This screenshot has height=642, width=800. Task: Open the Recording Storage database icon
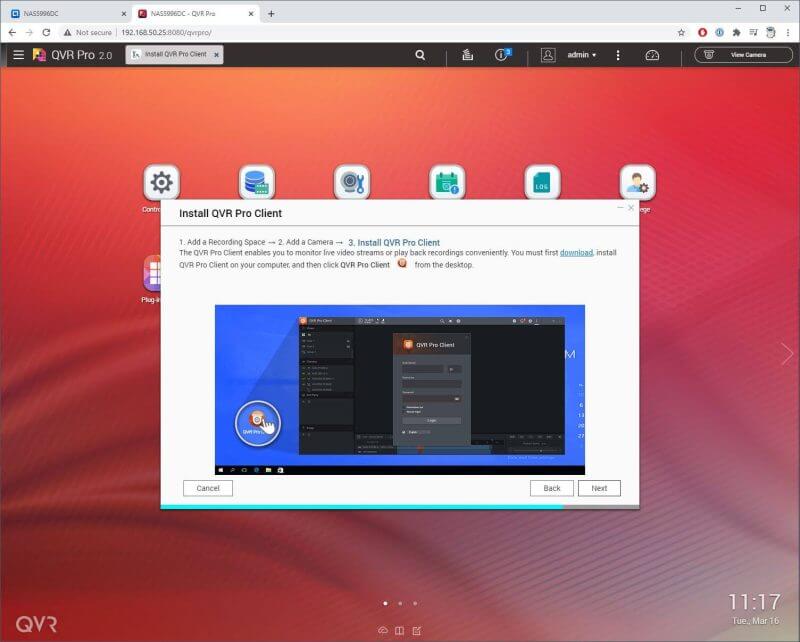[257, 182]
